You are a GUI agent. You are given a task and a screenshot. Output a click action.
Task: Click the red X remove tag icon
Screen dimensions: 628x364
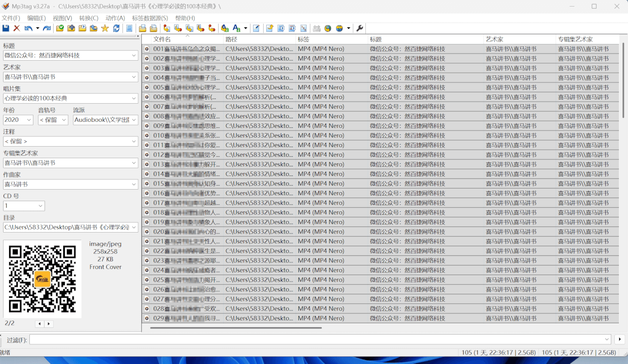[17, 28]
